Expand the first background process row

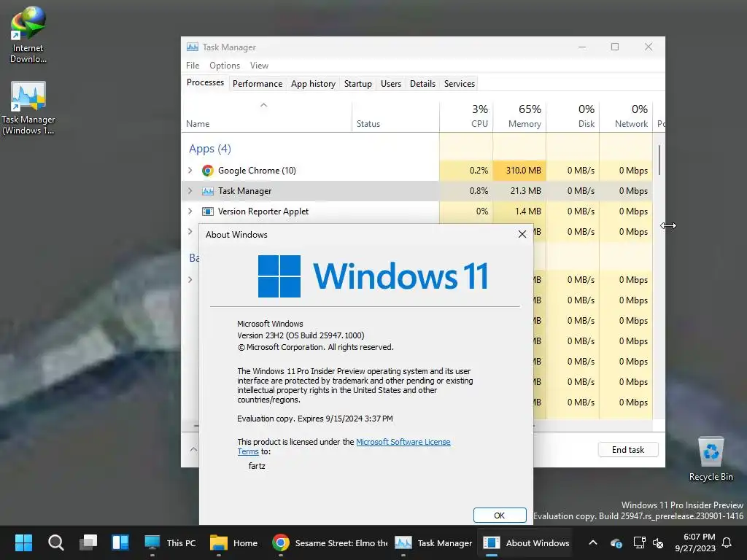coord(190,279)
